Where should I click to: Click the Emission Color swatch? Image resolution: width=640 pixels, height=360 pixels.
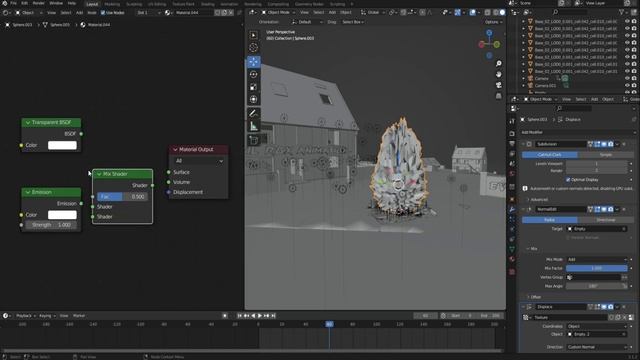click(x=62, y=215)
